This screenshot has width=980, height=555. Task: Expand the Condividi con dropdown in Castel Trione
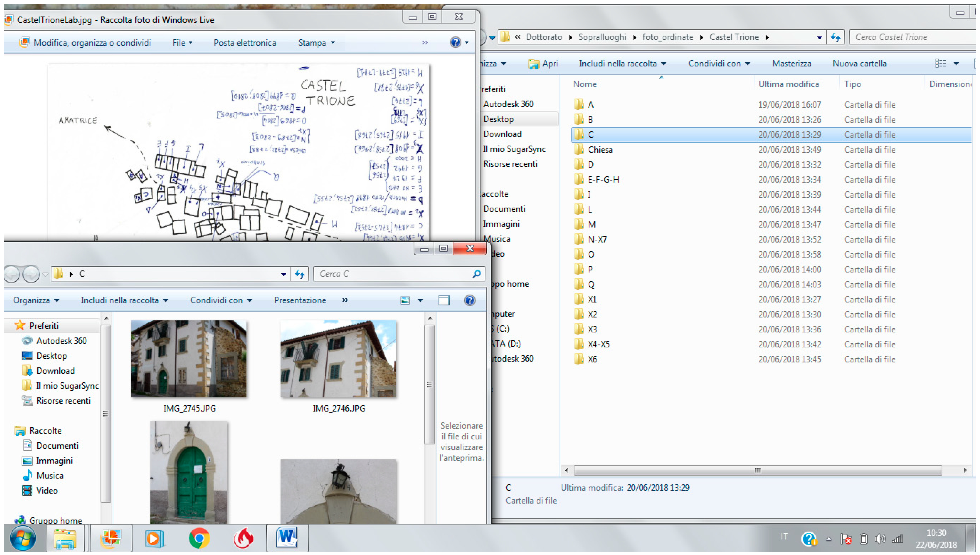[x=719, y=63]
